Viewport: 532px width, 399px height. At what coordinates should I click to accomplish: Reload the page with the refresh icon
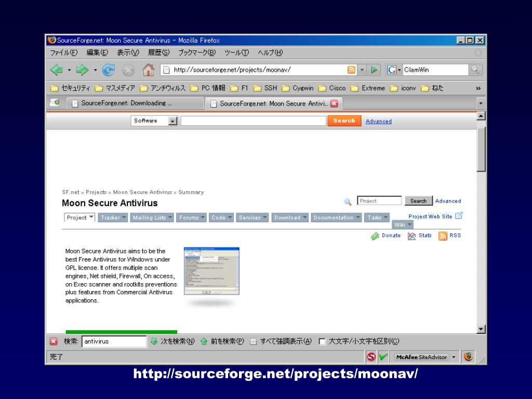pos(108,70)
